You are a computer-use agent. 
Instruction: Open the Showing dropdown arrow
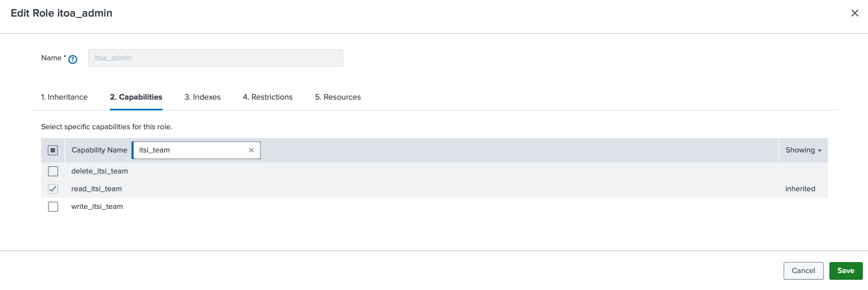(x=820, y=150)
